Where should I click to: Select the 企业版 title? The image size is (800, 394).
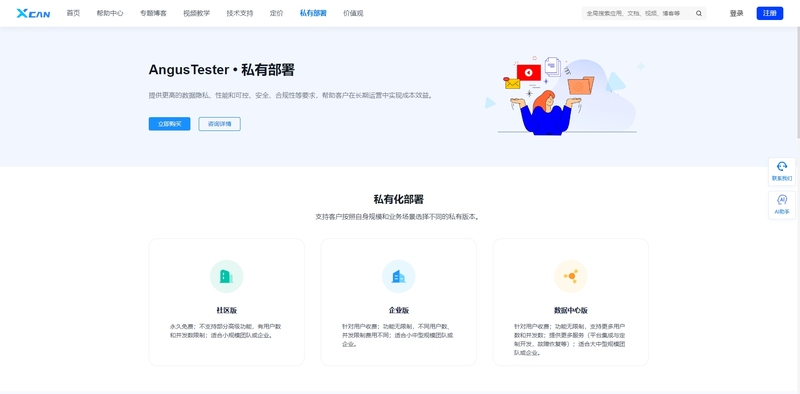[x=398, y=310]
